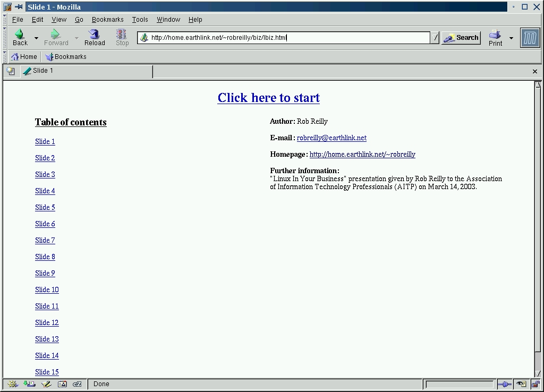Image resolution: width=544 pixels, height=392 pixels.
Task: Click the Mozilla throbber logo
Action: point(530,38)
